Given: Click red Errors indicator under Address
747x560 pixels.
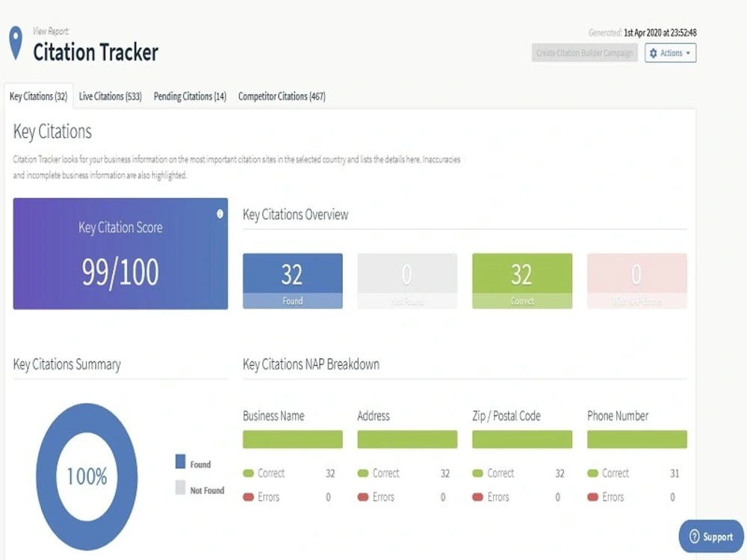Looking at the screenshot, I should tap(363, 497).
